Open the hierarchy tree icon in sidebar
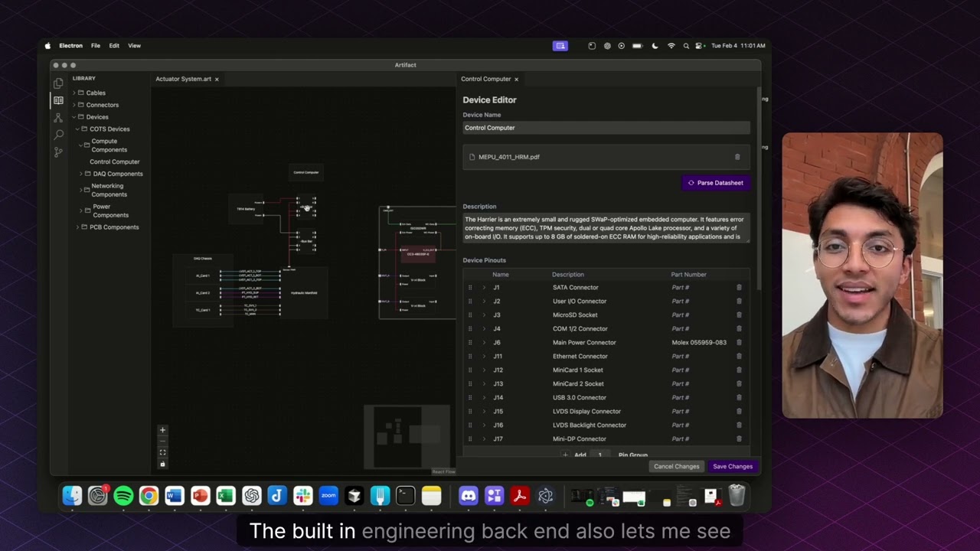The height and width of the screenshot is (551, 980). coord(58,118)
